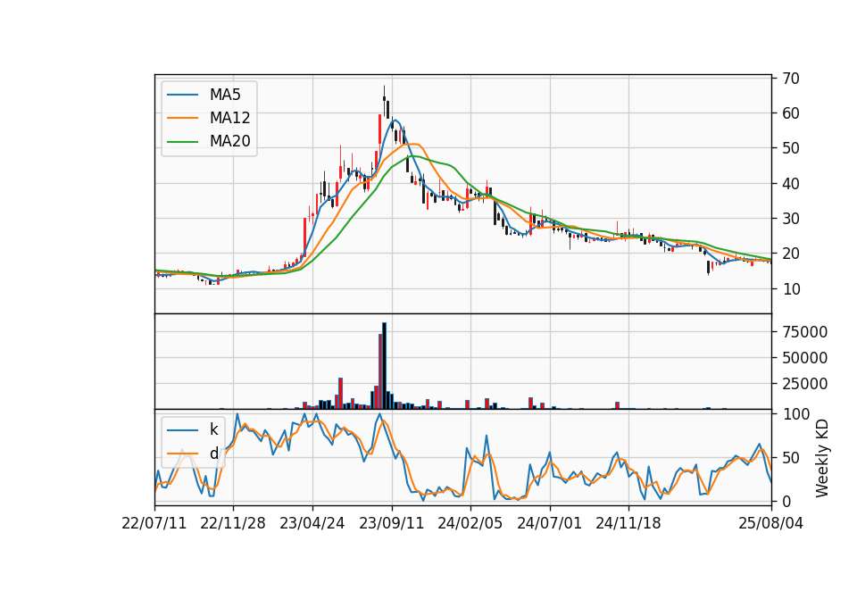The image size is (857, 616).
Task: Click the MA20 legend label
Action: tap(229, 141)
